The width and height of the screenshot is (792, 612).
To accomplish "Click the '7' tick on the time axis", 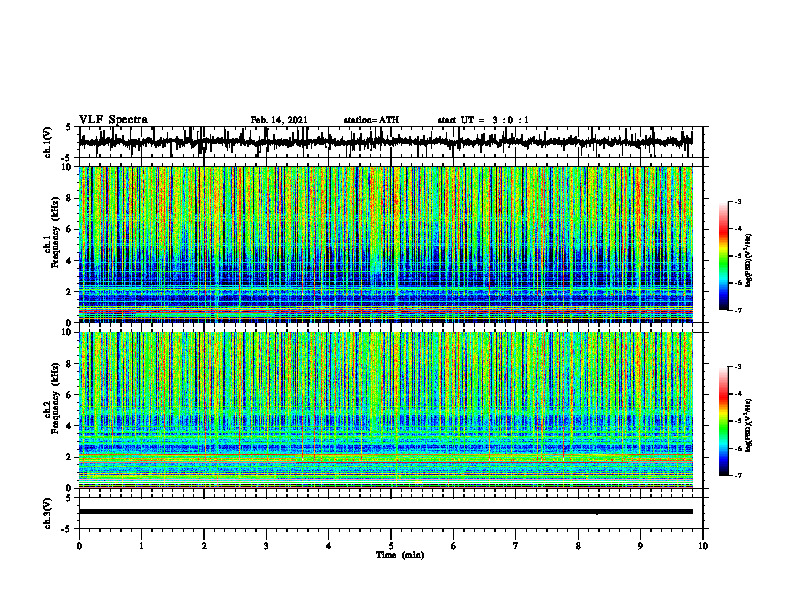I will 516,546.
